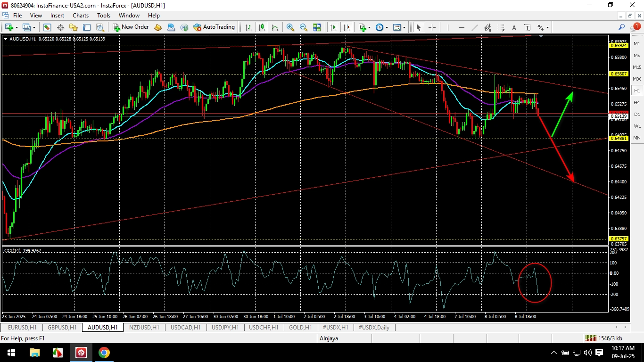Screen dimensions: 644x362
Task: Switch to line chart mode
Action: (x=275, y=27)
